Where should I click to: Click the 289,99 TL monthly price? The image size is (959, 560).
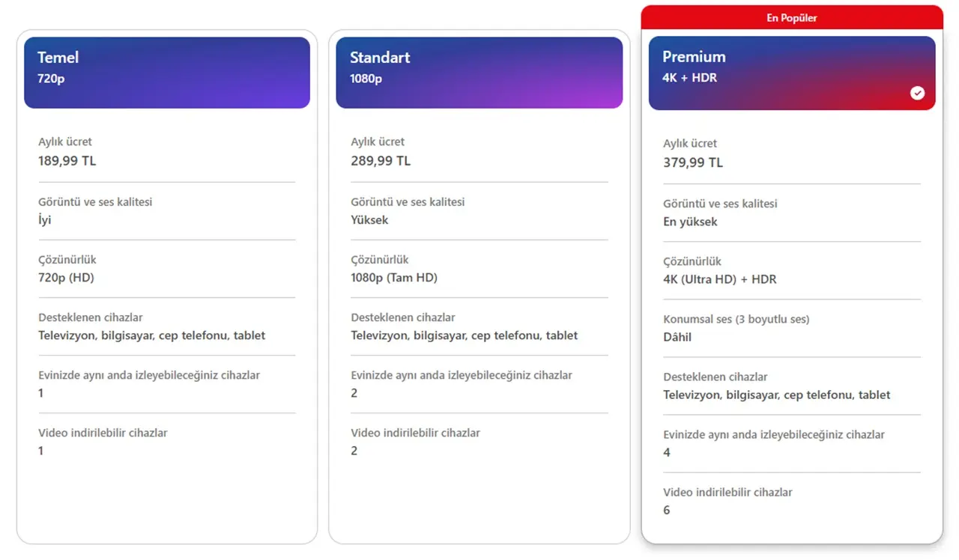tap(380, 161)
